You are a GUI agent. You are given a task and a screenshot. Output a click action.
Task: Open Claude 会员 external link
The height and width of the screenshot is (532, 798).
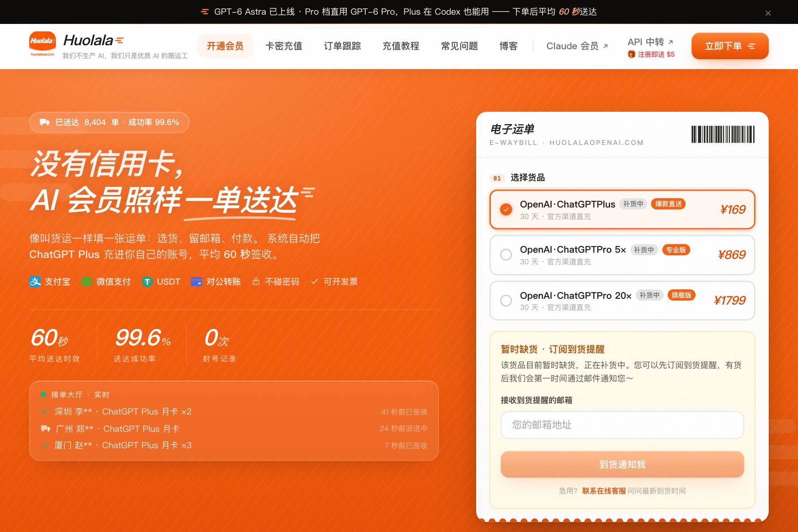point(577,46)
